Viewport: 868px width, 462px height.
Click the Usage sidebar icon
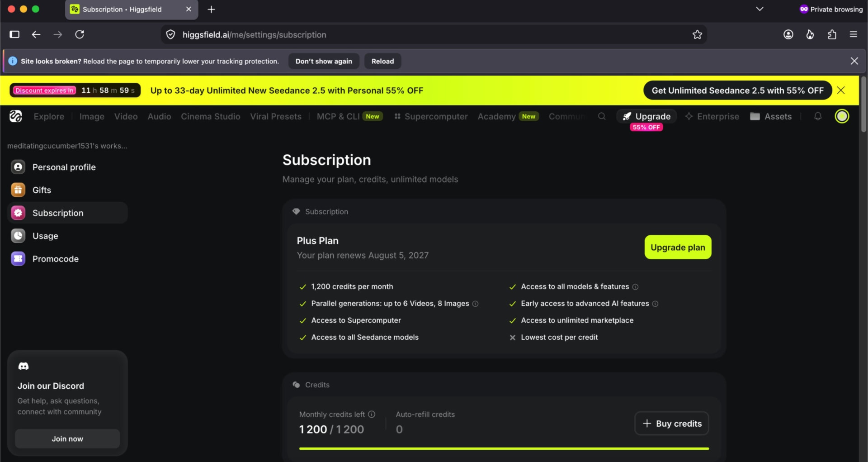click(18, 236)
